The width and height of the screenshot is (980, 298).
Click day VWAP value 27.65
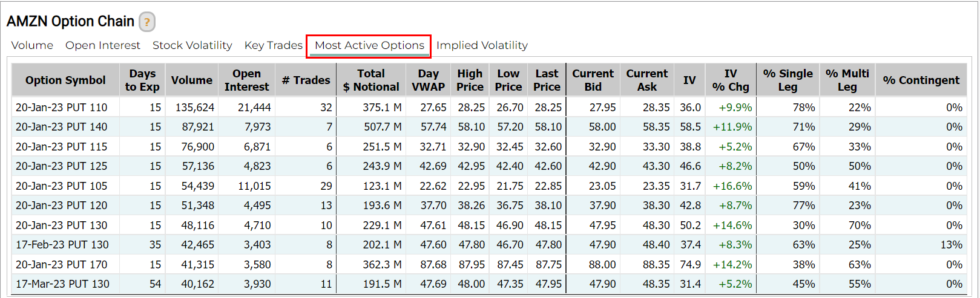433,107
